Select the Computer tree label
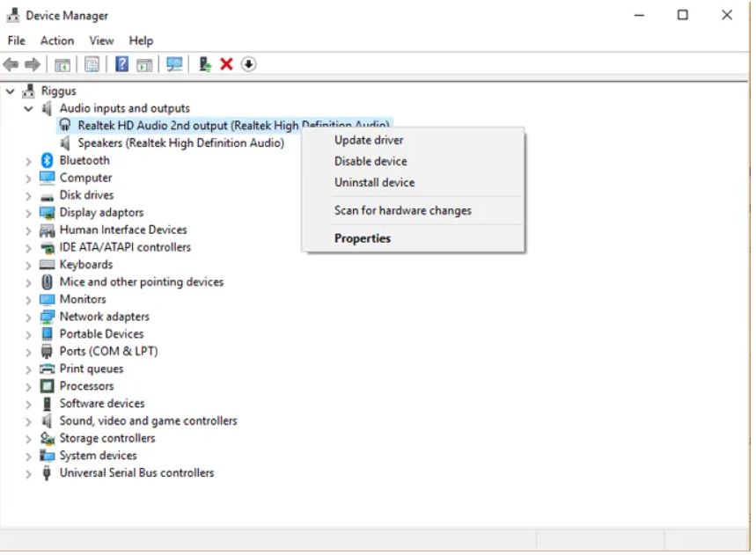The height and width of the screenshot is (555, 756). point(85,178)
